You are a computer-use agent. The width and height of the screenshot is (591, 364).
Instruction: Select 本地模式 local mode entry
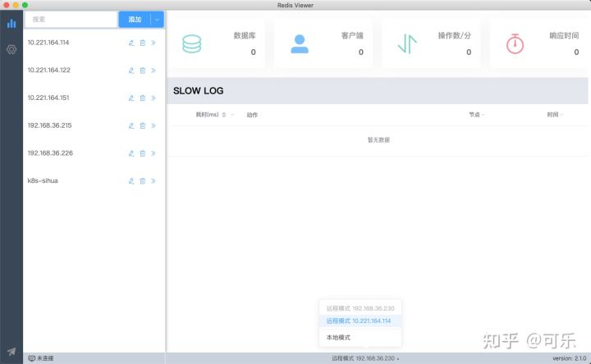point(360,337)
